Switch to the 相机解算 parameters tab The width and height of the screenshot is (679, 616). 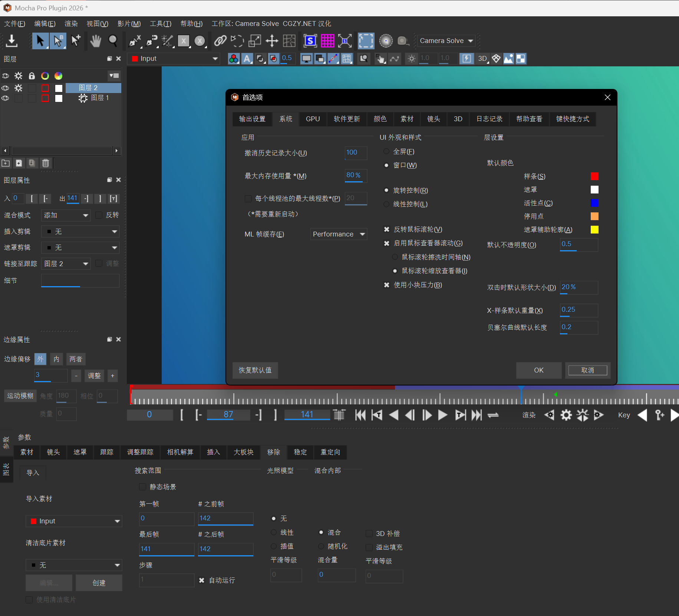click(180, 452)
